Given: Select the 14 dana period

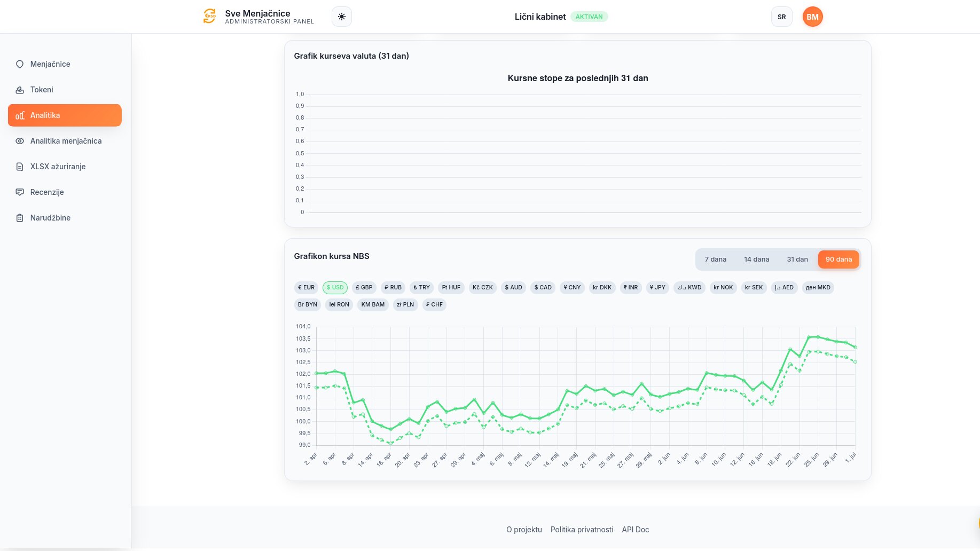Looking at the screenshot, I should 756,259.
